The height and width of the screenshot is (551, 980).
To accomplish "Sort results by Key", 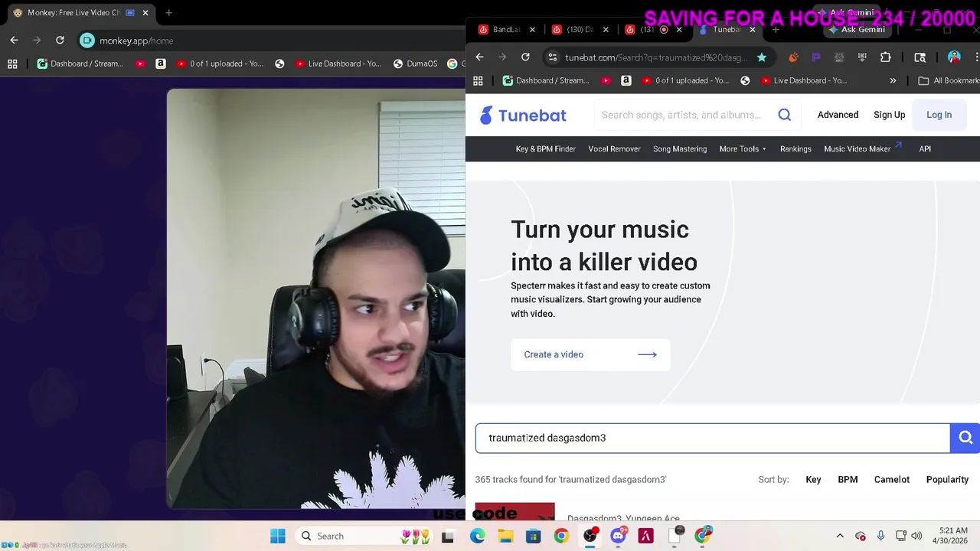I will pyautogui.click(x=813, y=479).
